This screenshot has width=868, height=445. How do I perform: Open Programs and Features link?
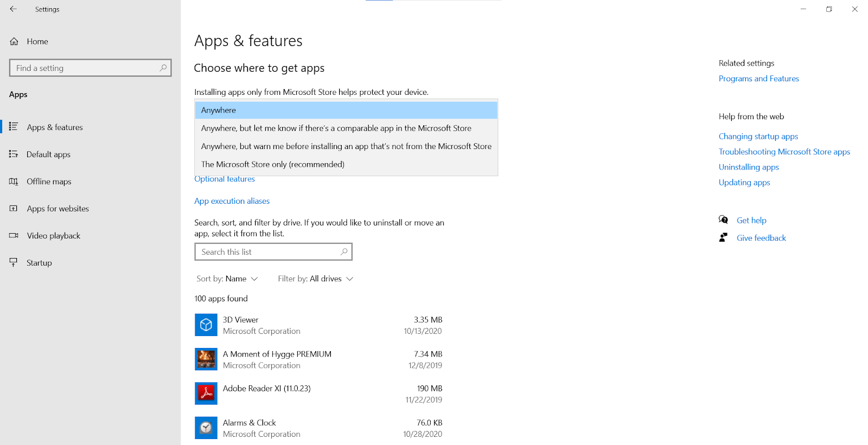[x=758, y=79]
